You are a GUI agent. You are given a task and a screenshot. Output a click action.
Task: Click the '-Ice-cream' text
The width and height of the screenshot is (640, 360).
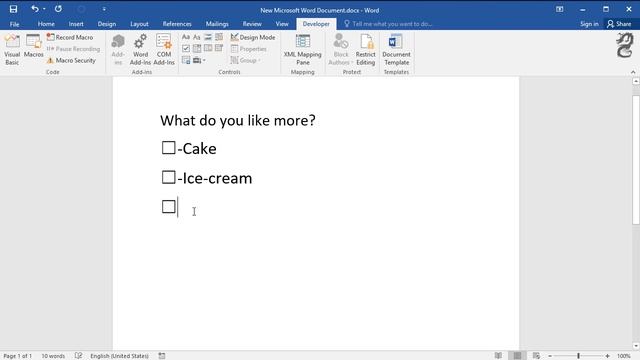pos(215,178)
